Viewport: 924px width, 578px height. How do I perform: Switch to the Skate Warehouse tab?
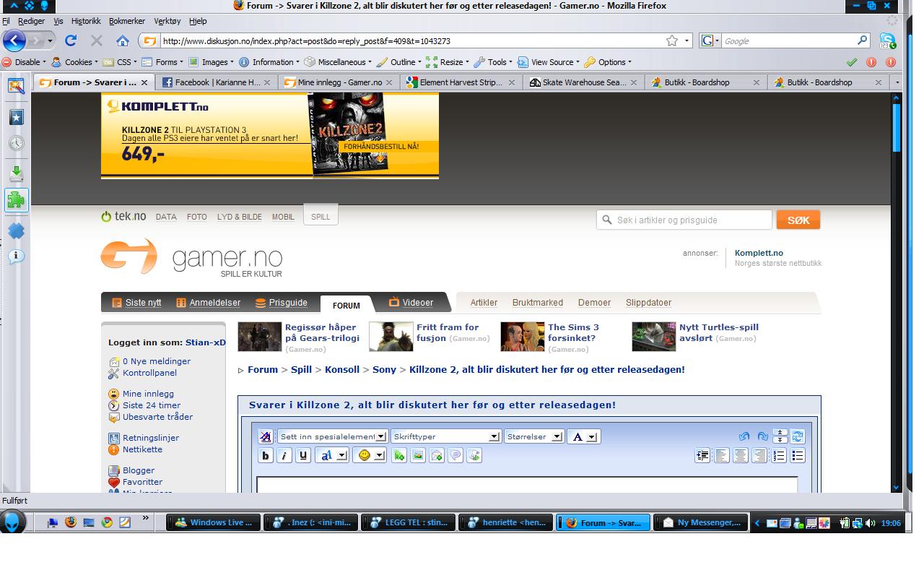coord(583,82)
